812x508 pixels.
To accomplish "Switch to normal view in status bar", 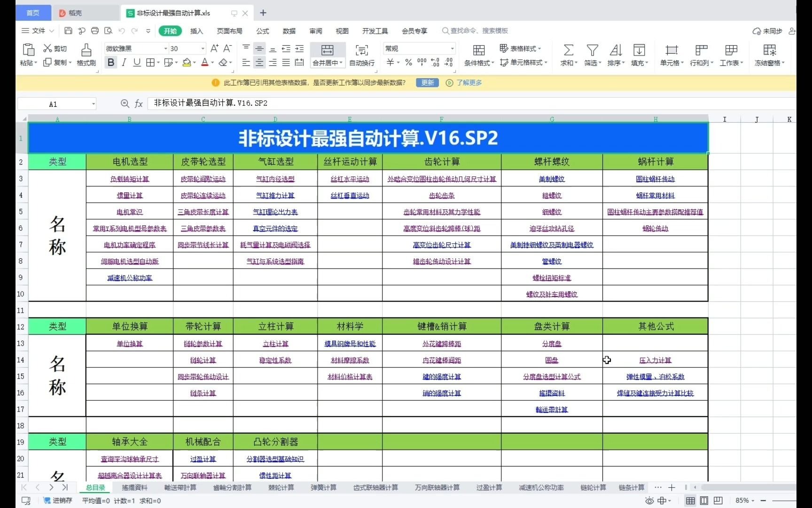I will tap(690, 500).
